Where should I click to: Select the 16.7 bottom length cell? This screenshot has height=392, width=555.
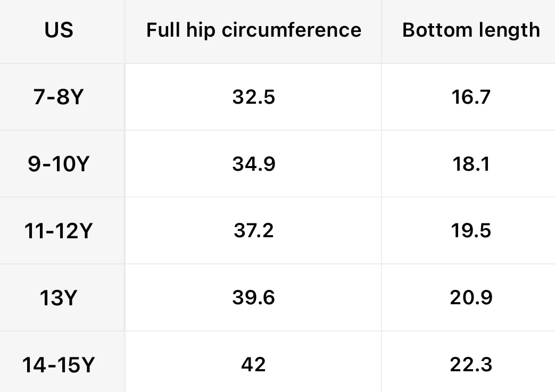click(471, 97)
